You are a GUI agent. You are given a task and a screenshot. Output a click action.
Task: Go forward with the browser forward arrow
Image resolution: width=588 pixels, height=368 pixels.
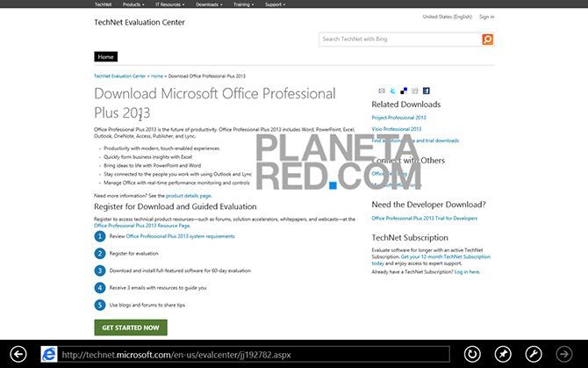(x=564, y=354)
